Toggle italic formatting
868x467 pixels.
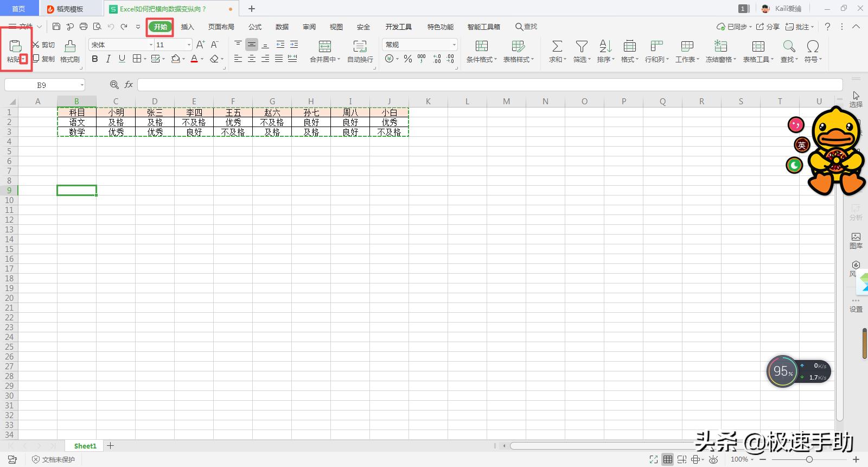click(x=108, y=59)
